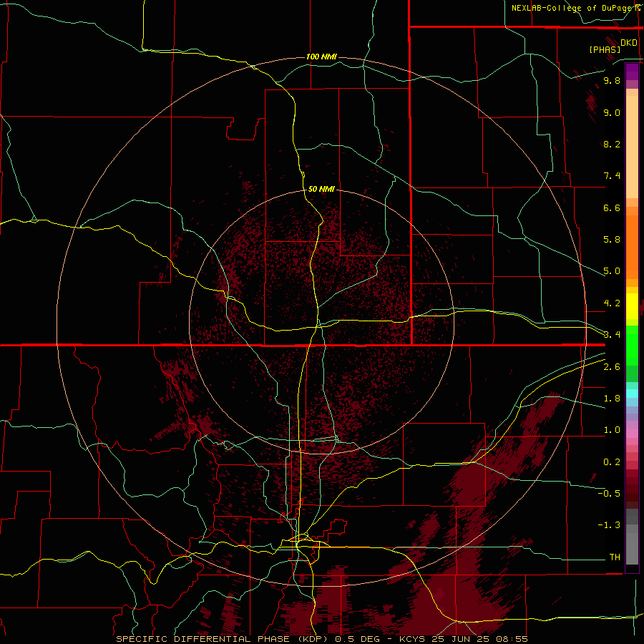Click the 8.2 scale value

612,144
